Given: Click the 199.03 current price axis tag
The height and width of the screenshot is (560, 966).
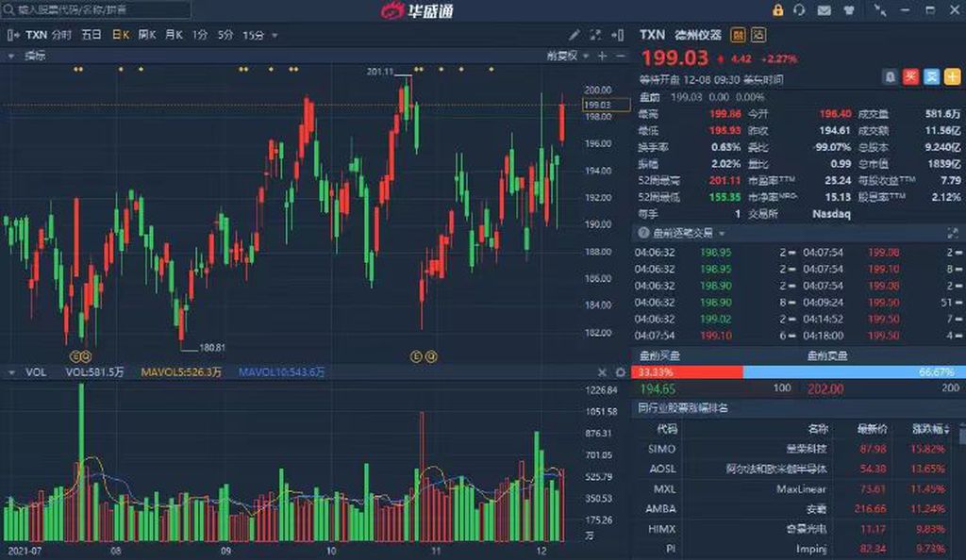Looking at the screenshot, I should [x=606, y=105].
